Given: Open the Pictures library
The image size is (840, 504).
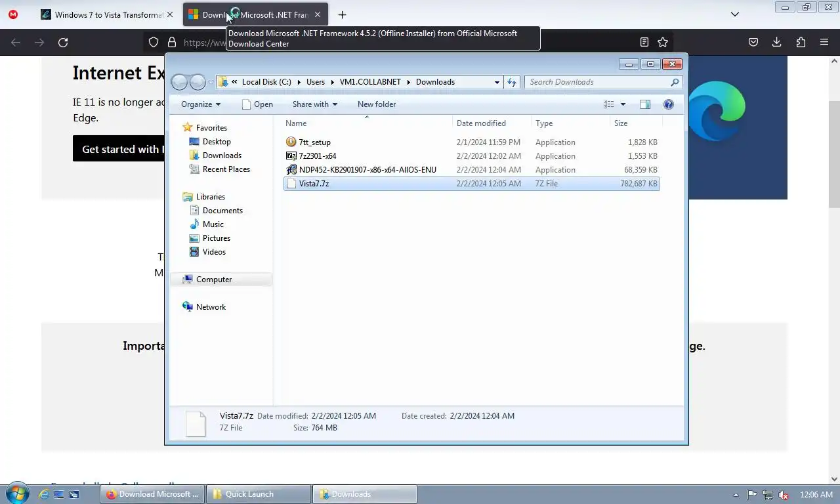Looking at the screenshot, I should tap(216, 238).
